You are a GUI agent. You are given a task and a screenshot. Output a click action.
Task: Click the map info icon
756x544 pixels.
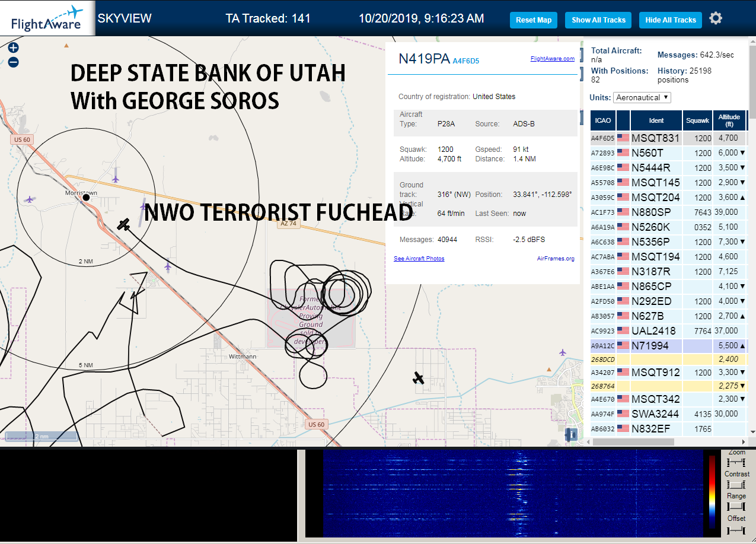click(572, 434)
